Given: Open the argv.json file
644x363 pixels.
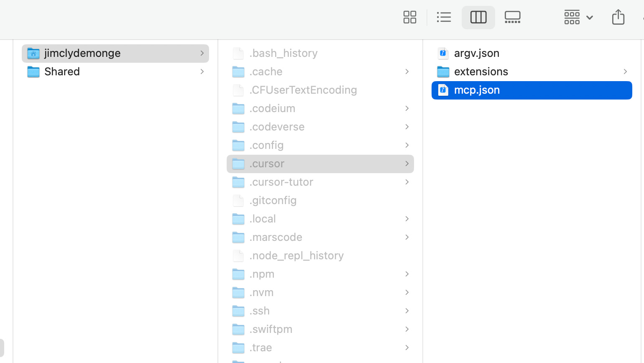Looking at the screenshot, I should click(476, 53).
